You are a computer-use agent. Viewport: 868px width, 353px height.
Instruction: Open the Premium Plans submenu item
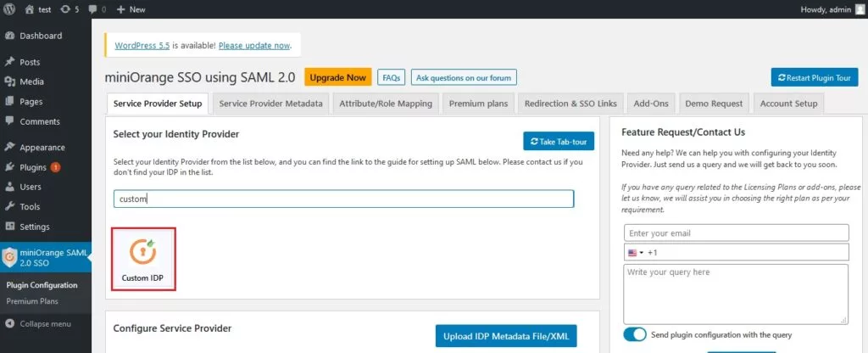coord(32,301)
